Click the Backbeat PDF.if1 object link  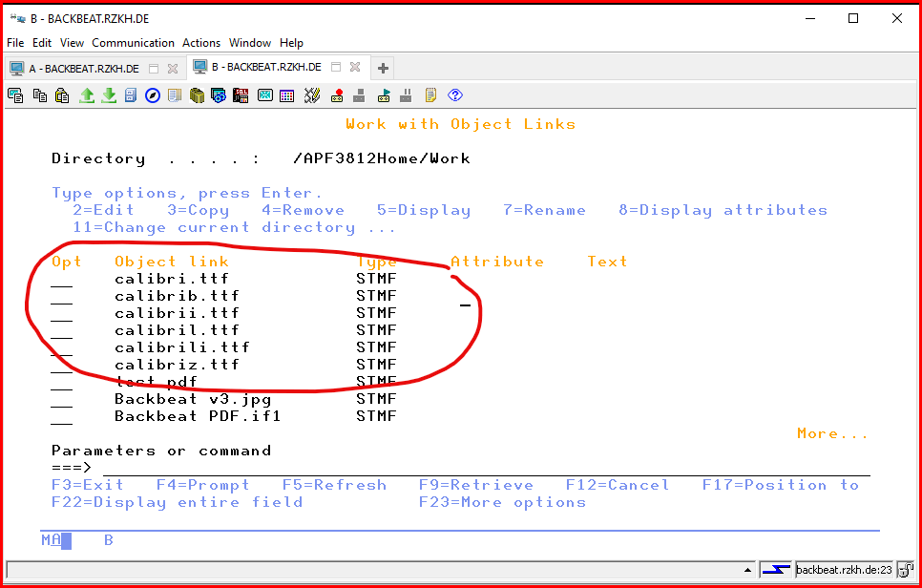tap(198, 416)
